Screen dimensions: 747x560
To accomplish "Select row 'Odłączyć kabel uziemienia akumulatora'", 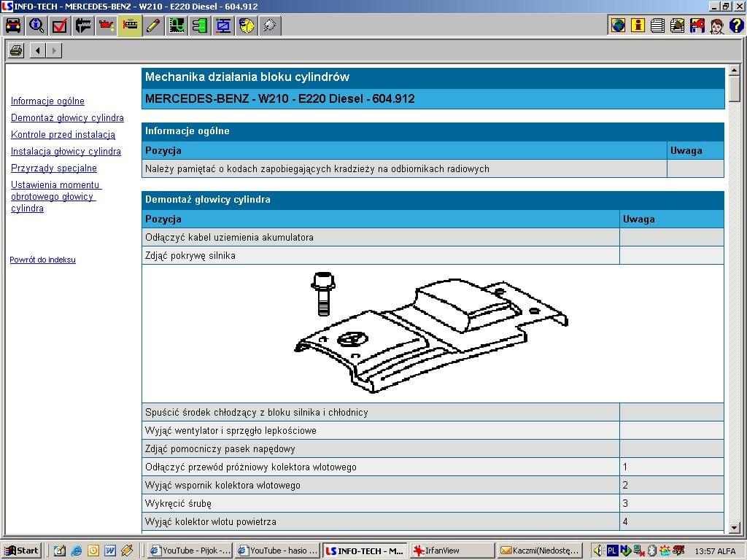I will [433, 237].
